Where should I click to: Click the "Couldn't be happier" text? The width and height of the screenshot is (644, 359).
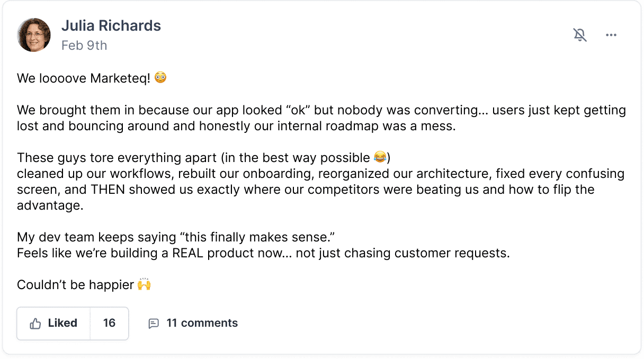(x=75, y=285)
